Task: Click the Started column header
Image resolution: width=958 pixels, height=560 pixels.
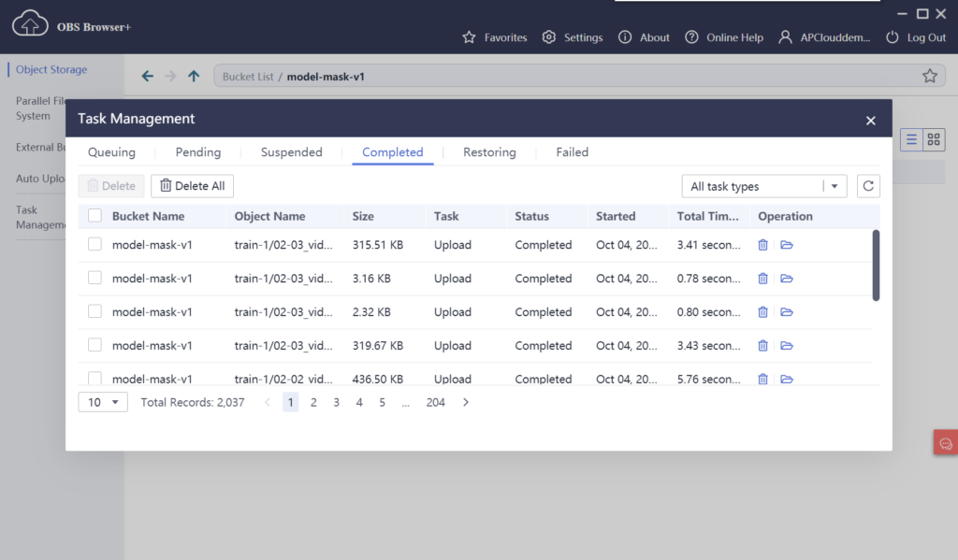Action: (x=616, y=216)
